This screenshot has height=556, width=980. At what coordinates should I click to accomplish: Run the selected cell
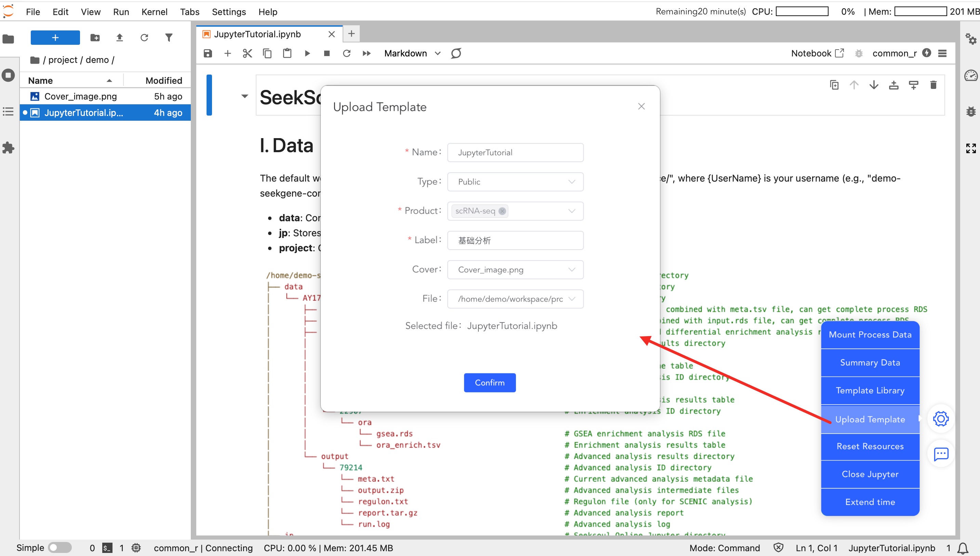tap(307, 53)
